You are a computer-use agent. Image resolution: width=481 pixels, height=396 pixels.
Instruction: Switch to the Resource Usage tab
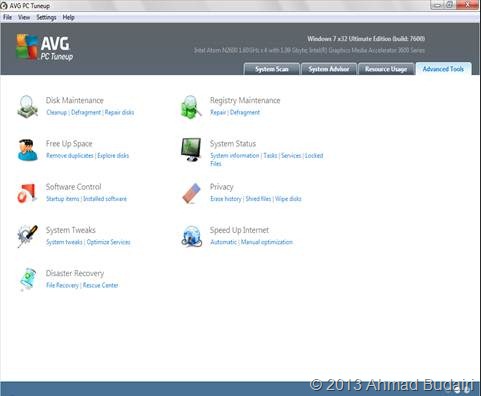pyautogui.click(x=386, y=69)
